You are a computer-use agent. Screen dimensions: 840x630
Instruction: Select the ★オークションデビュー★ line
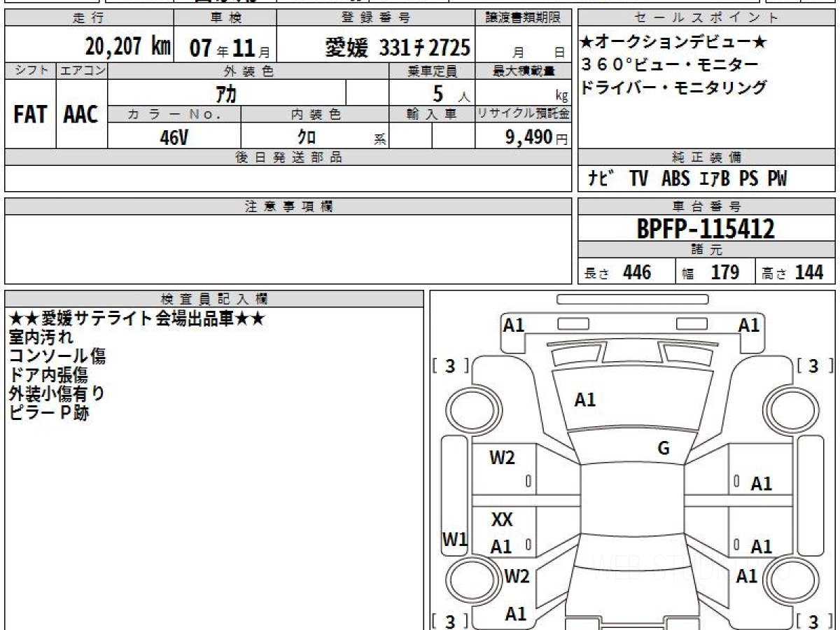point(674,43)
